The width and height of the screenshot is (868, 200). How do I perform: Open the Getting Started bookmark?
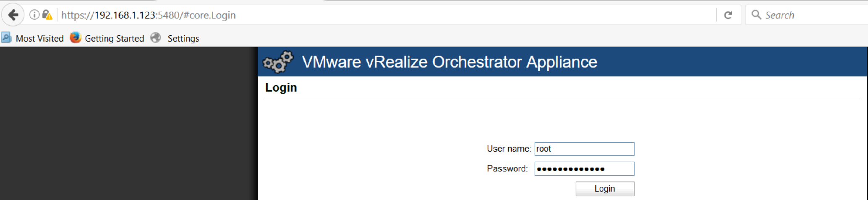click(114, 38)
